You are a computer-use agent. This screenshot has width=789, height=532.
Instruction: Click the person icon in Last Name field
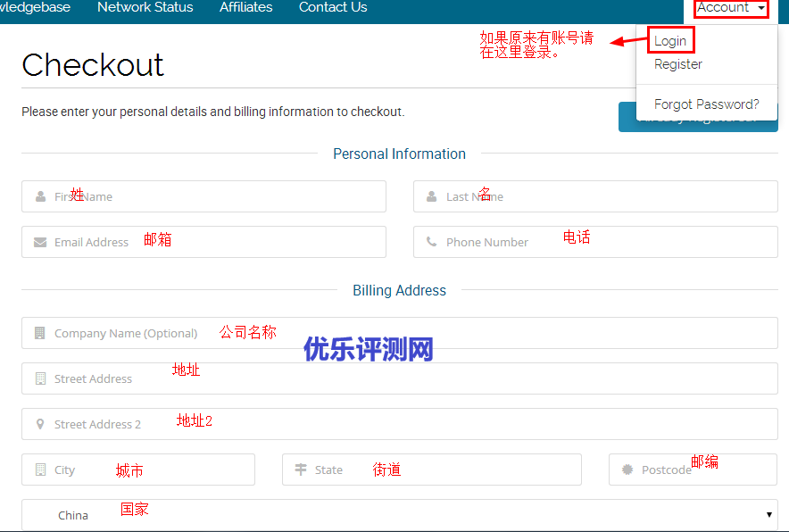tap(432, 196)
